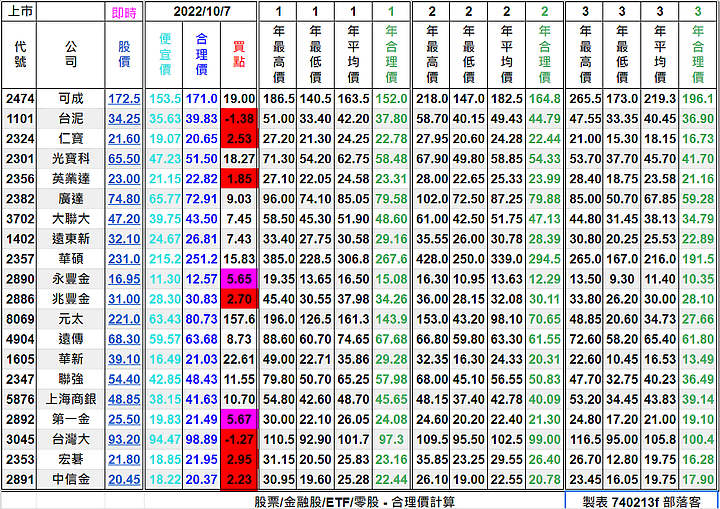This screenshot has width=720, height=509.
Task: Select the 54.40 price link for 聯強
Action: pos(124,379)
